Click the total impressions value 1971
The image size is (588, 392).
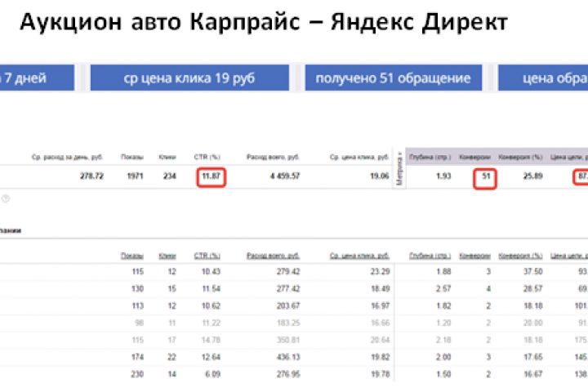click(x=135, y=176)
